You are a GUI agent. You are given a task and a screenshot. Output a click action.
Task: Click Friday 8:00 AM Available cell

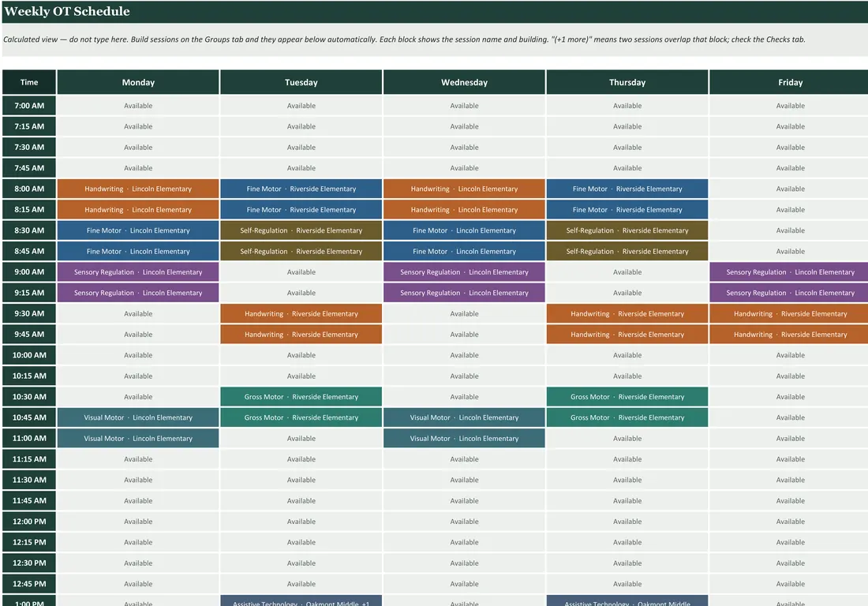point(790,189)
